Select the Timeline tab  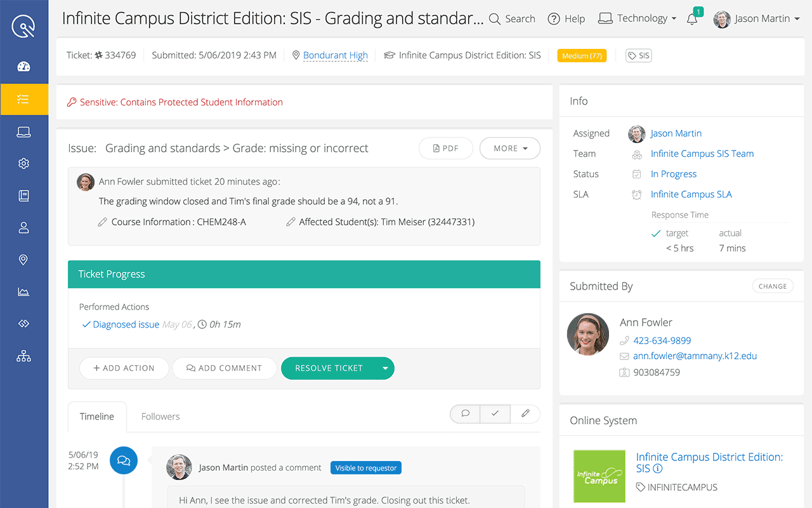(97, 417)
